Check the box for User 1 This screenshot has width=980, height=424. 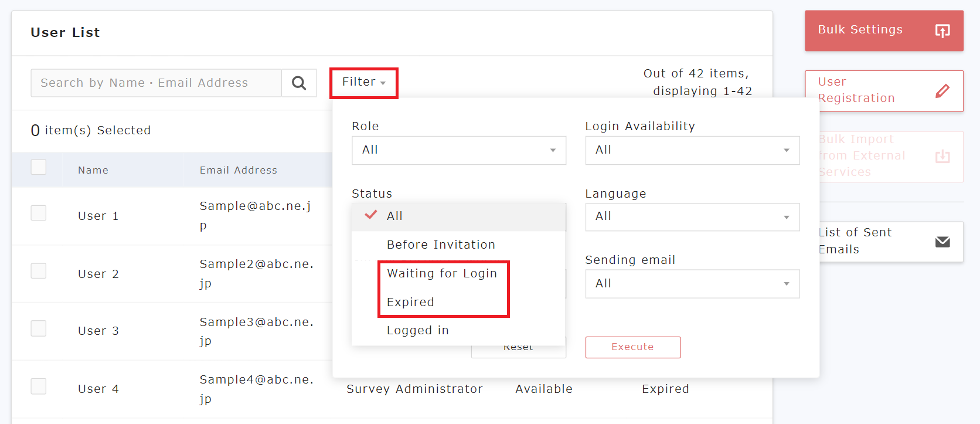(x=39, y=213)
